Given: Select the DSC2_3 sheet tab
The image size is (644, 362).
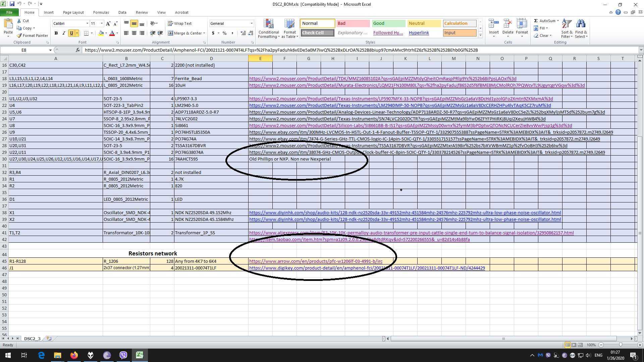Looking at the screenshot, I should 32,339.
